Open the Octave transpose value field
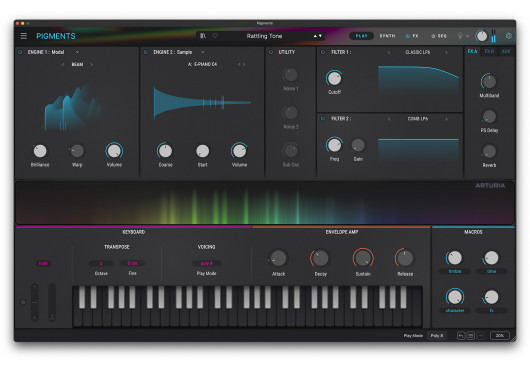530x371 pixels. (101, 263)
